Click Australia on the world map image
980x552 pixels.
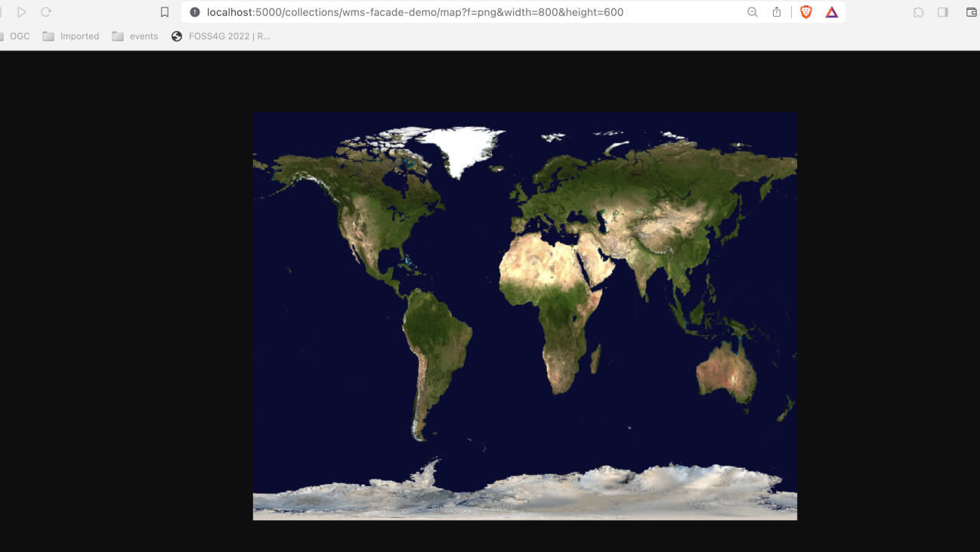(x=726, y=374)
